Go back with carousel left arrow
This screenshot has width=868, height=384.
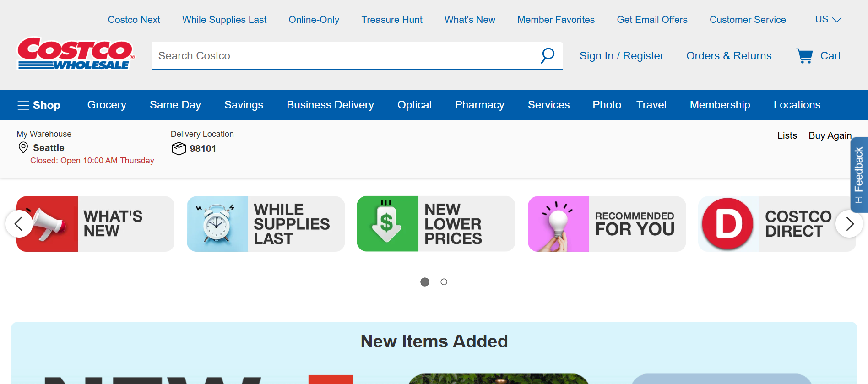point(19,224)
